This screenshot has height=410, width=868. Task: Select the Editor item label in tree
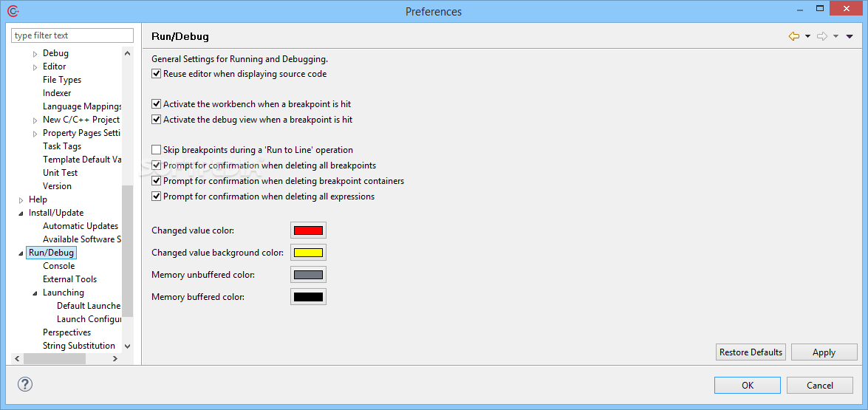point(54,66)
